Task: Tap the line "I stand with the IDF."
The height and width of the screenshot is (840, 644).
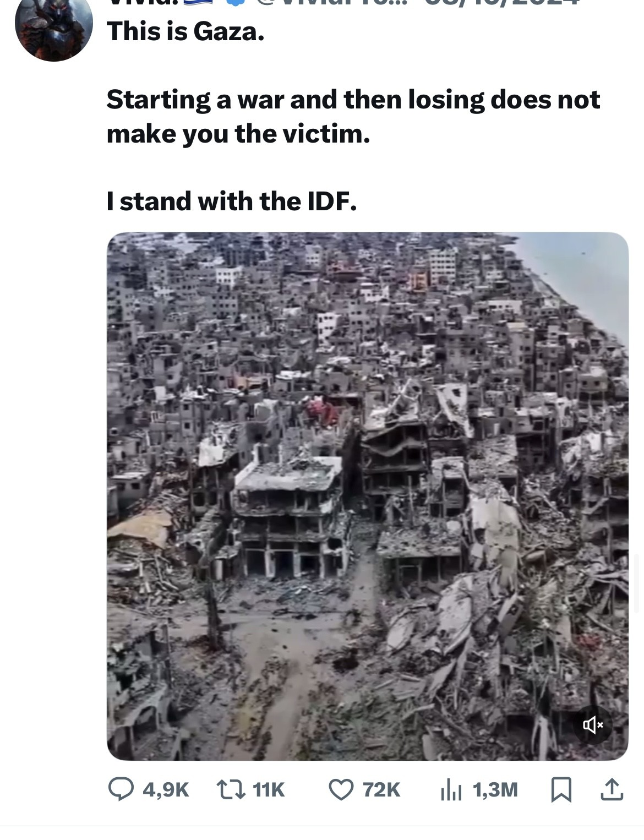Action: pos(232,201)
